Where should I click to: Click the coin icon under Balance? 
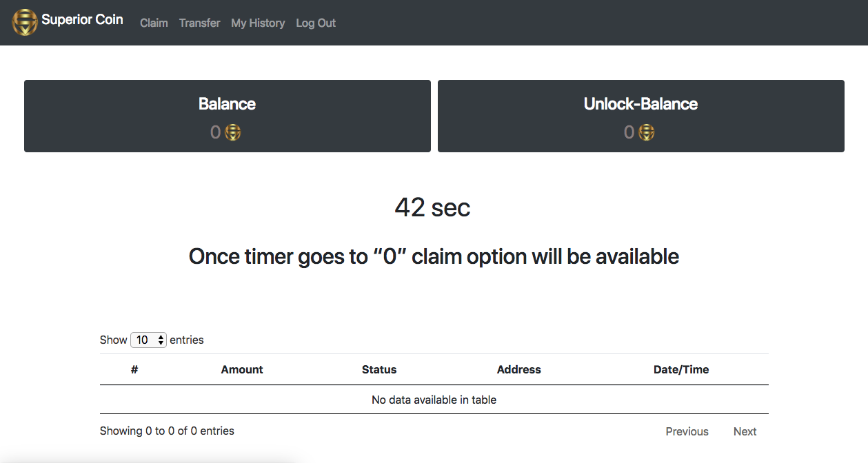click(233, 132)
